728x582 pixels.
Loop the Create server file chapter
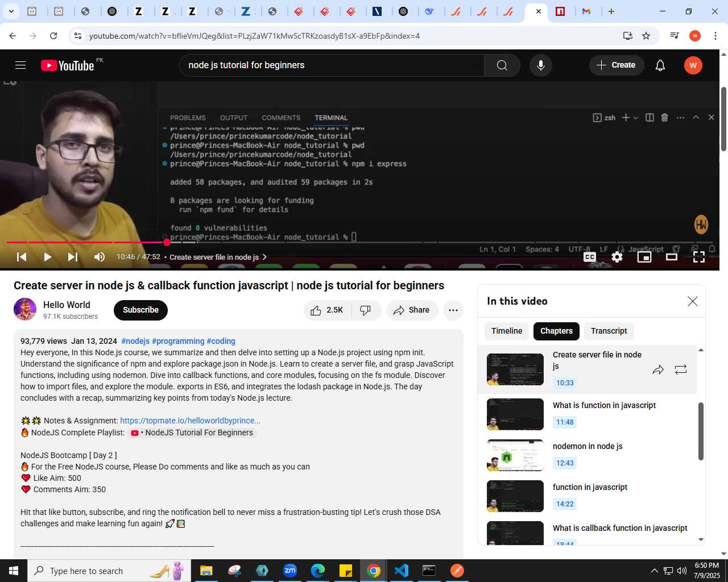pos(681,369)
